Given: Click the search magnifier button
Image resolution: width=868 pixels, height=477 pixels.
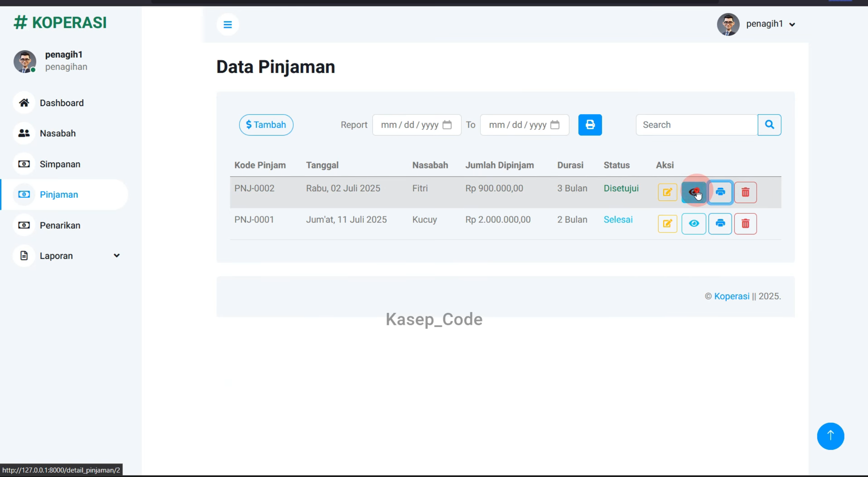Looking at the screenshot, I should [x=769, y=125].
